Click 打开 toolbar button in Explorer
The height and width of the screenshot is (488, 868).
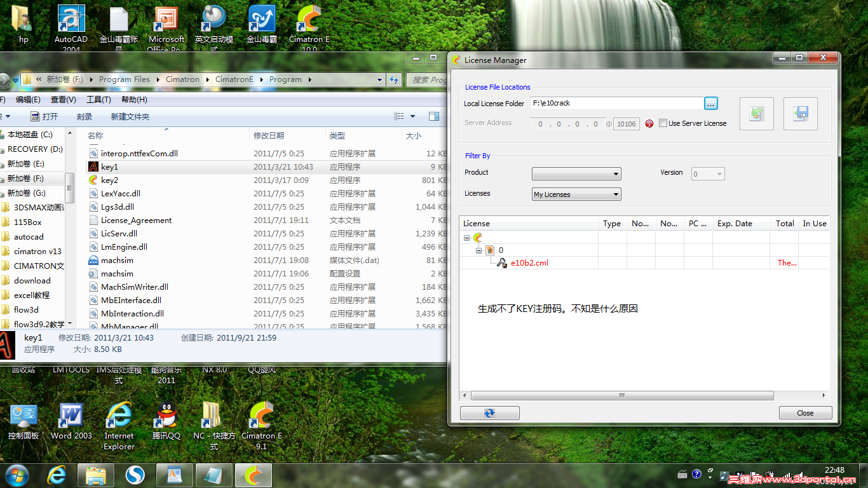pyautogui.click(x=44, y=116)
